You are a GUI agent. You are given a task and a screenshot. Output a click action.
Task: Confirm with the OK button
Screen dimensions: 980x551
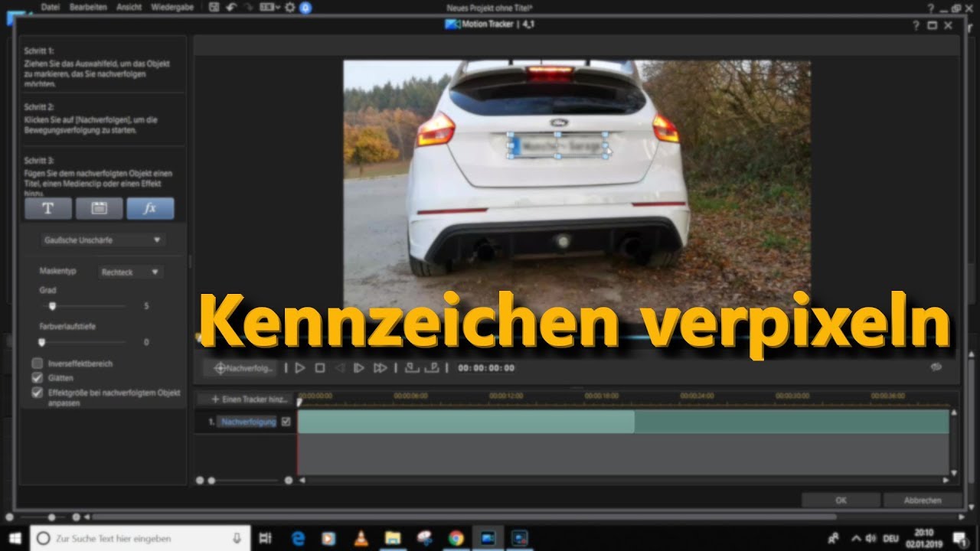click(841, 500)
